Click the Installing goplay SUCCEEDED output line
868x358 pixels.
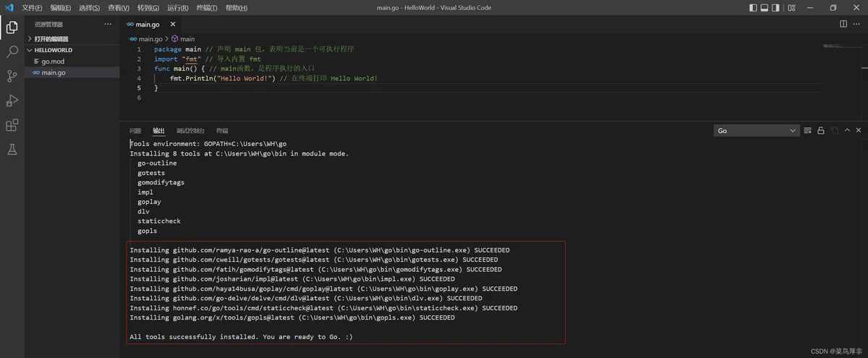(x=323, y=289)
